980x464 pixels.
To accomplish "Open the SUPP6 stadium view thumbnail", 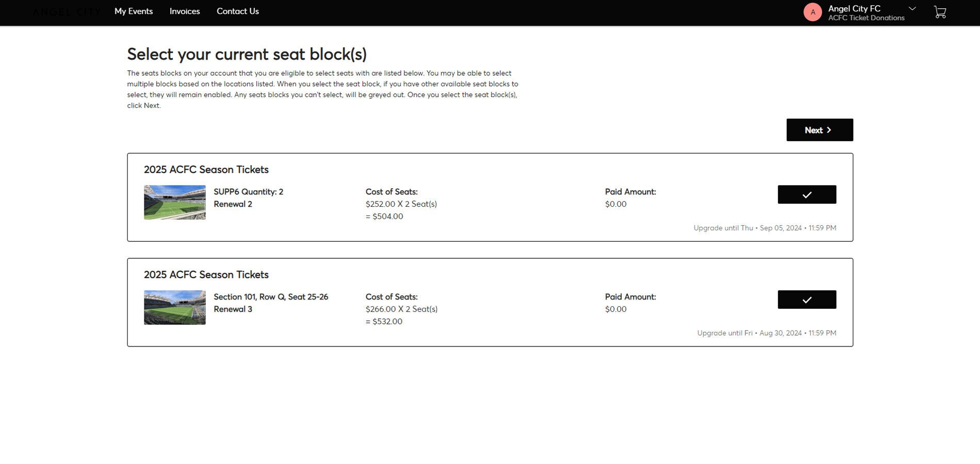I will click(x=175, y=202).
